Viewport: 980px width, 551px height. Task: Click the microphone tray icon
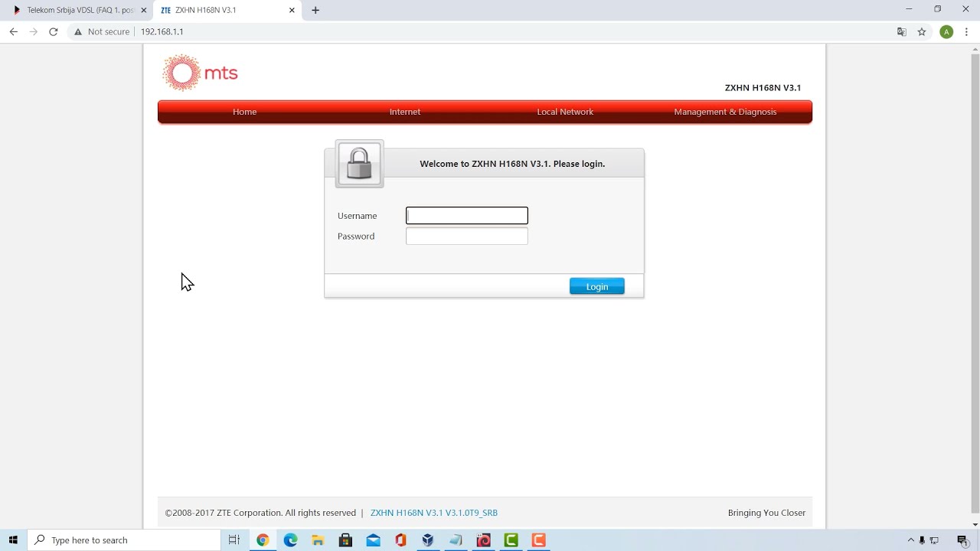(x=922, y=540)
